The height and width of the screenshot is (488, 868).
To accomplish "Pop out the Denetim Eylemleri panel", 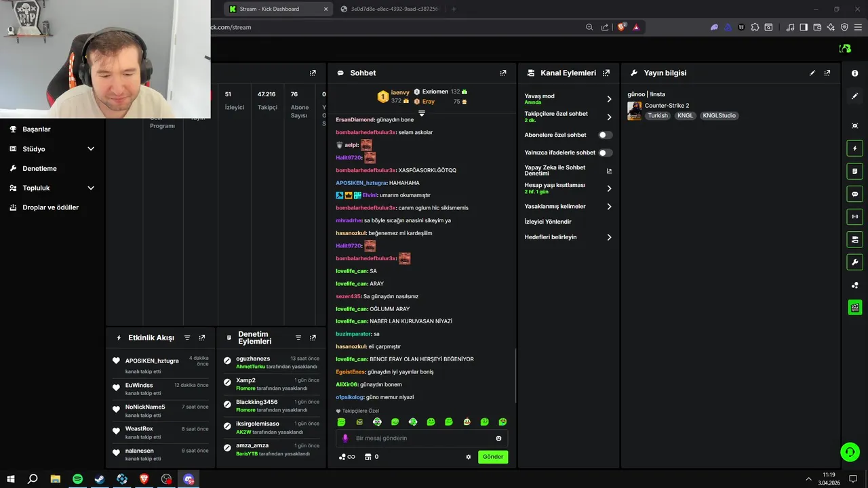I will pyautogui.click(x=313, y=338).
